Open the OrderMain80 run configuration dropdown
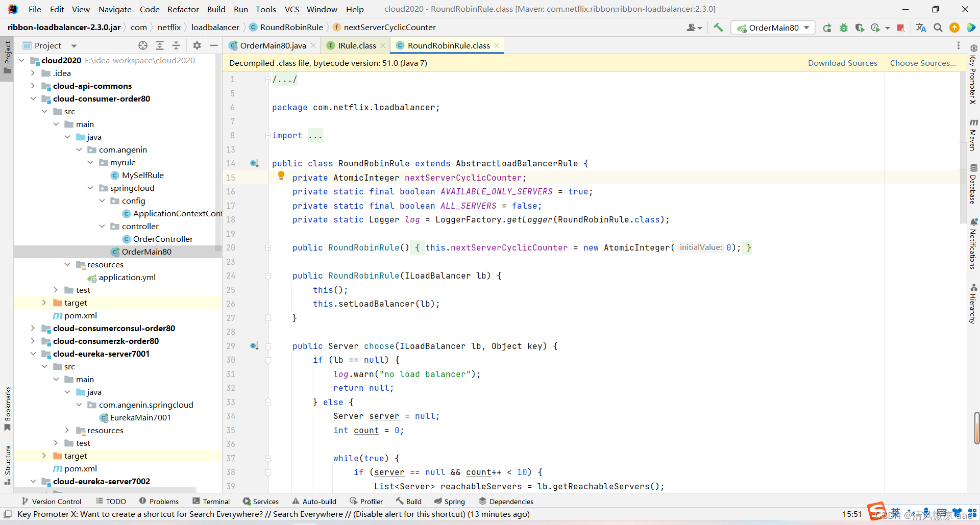 pyautogui.click(x=773, y=28)
